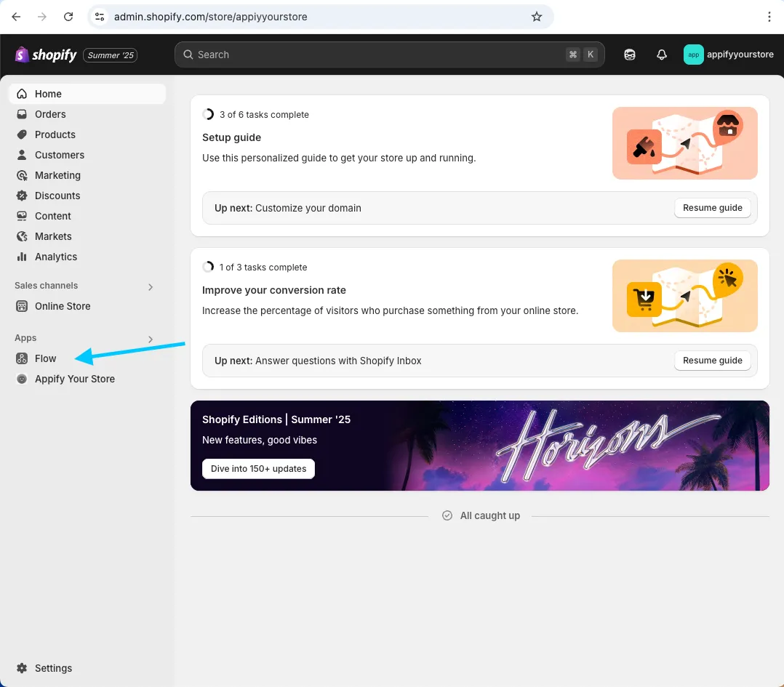Open the Analytics section label

point(55,257)
